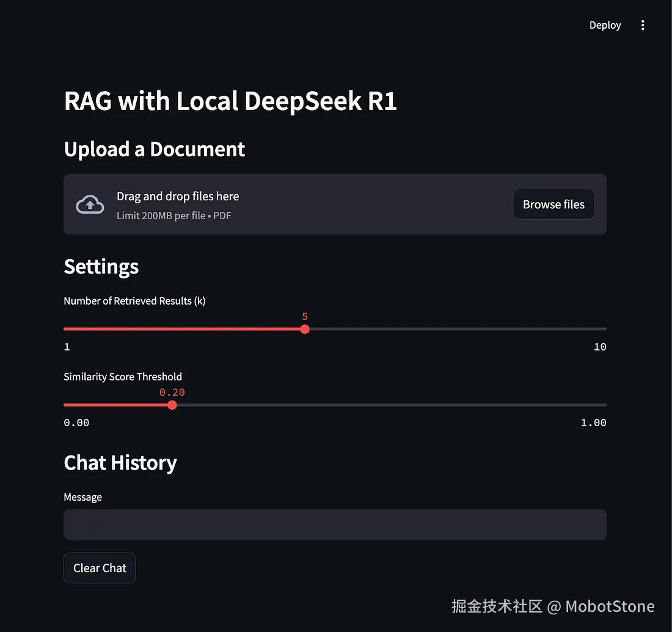Viewport: 672px width, 632px height.
Task: Click the Browse files button
Action: pos(553,205)
